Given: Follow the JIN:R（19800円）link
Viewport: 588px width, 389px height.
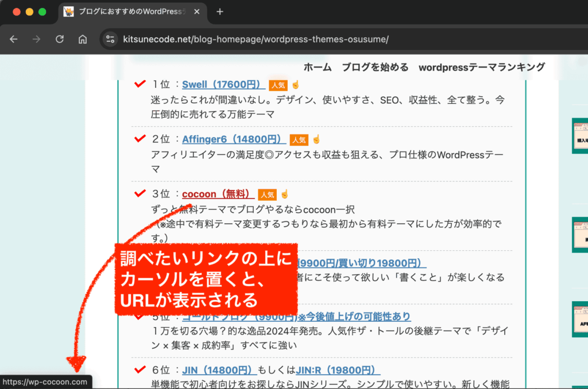Looking at the screenshot, I should [x=338, y=370].
